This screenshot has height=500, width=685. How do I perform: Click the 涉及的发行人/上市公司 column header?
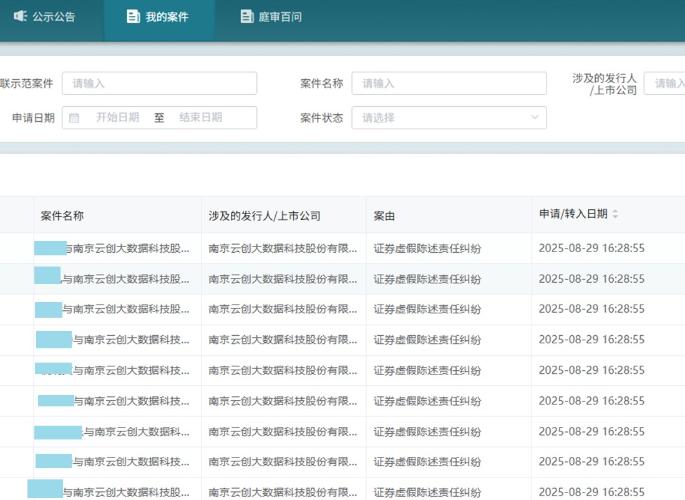tap(265, 216)
